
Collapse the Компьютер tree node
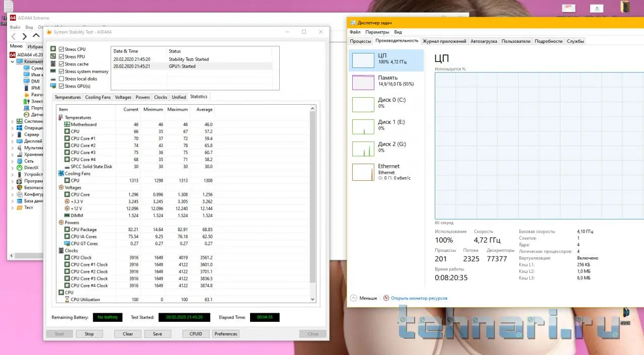coord(13,61)
